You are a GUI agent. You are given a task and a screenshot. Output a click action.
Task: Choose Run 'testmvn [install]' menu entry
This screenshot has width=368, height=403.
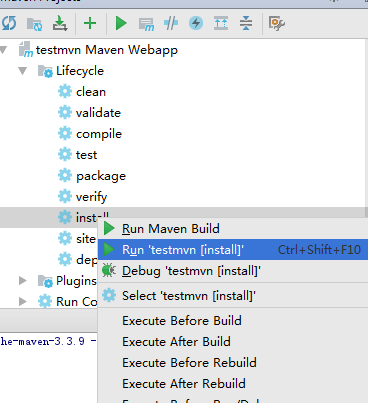pyautogui.click(x=233, y=249)
